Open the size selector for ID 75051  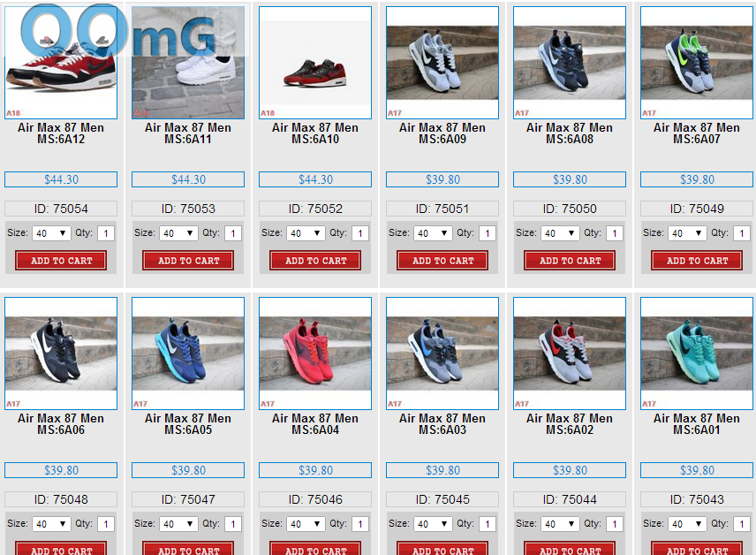[x=433, y=233]
